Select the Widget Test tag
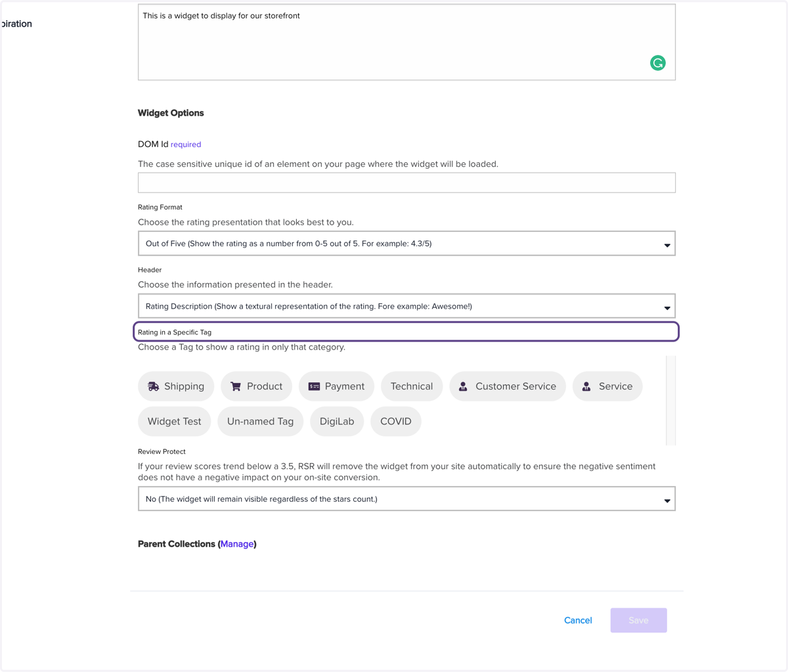The width and height of the screenshot is (788, 672). point(175,421)
